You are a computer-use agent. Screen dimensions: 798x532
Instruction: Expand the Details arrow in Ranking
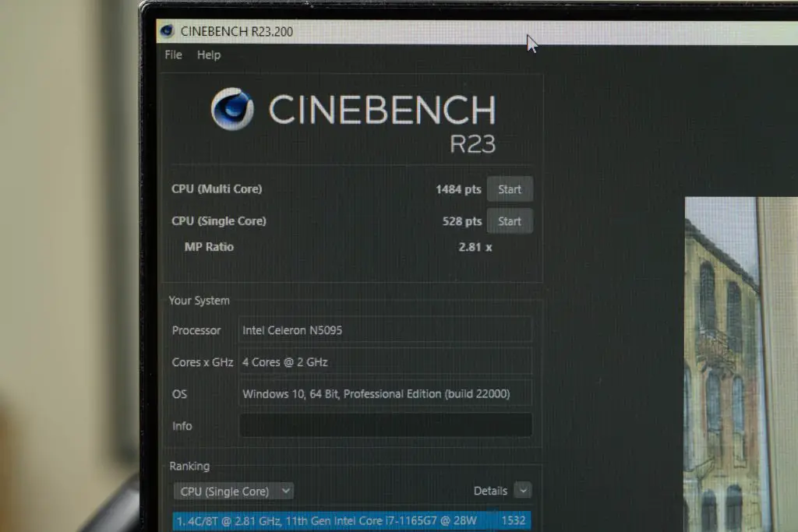523,490
